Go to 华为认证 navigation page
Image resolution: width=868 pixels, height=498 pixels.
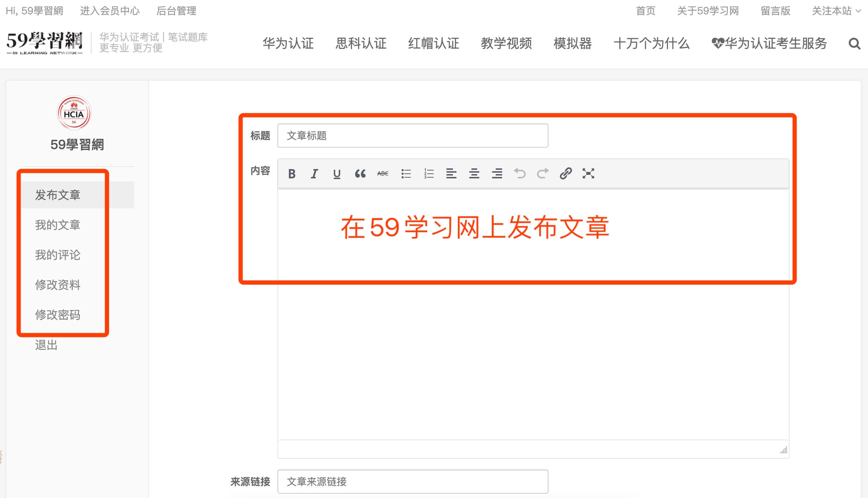click(288, 44)
